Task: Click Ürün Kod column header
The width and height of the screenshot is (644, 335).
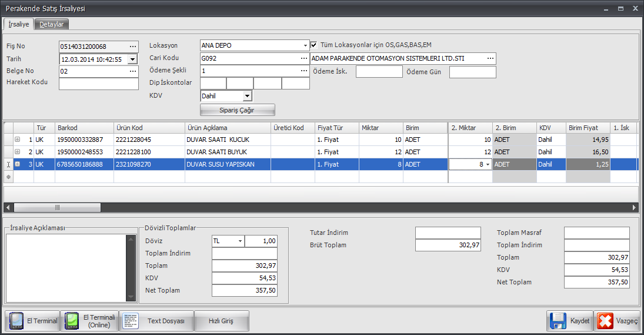Action: tap(149, 128)
